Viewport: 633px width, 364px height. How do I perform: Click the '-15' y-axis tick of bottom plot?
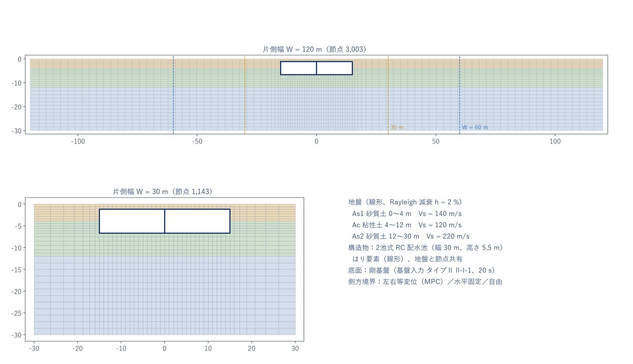[x=16, y=270]
